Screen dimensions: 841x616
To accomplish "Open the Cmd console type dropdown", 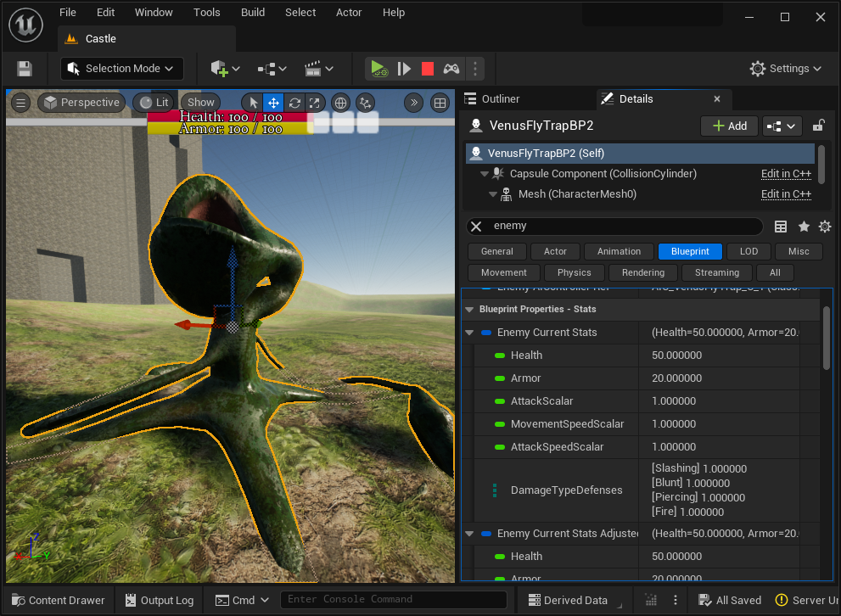I will (242, 601).
